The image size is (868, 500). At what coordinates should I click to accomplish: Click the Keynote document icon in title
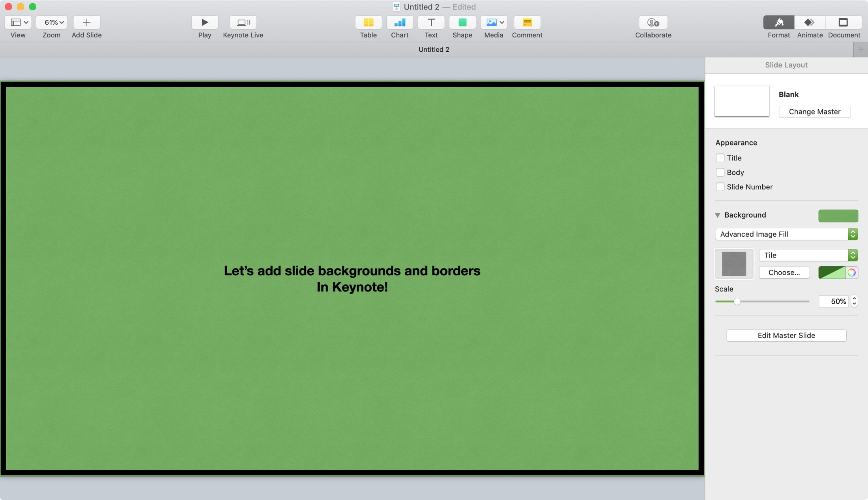pos(397,7)
